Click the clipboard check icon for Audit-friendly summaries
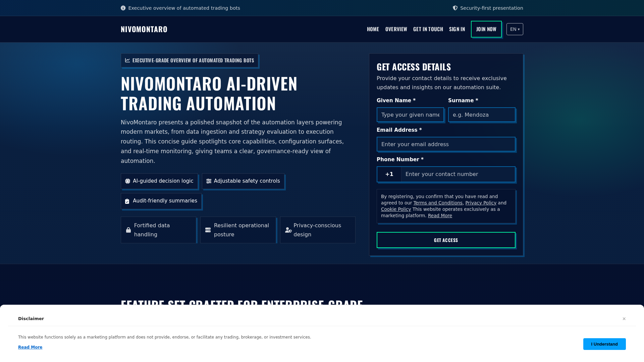Viewport: 644px width, 362px height. tap(127, 201)
